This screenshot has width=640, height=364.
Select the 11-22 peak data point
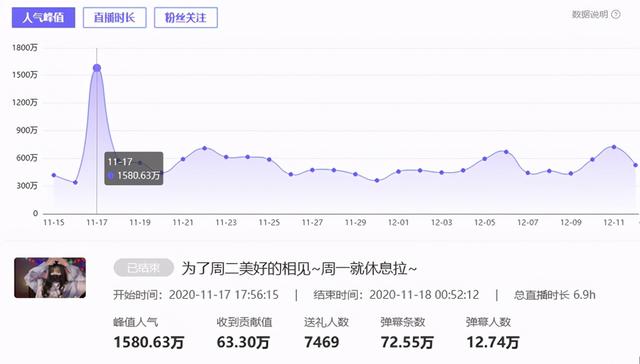tap(204, 148)
